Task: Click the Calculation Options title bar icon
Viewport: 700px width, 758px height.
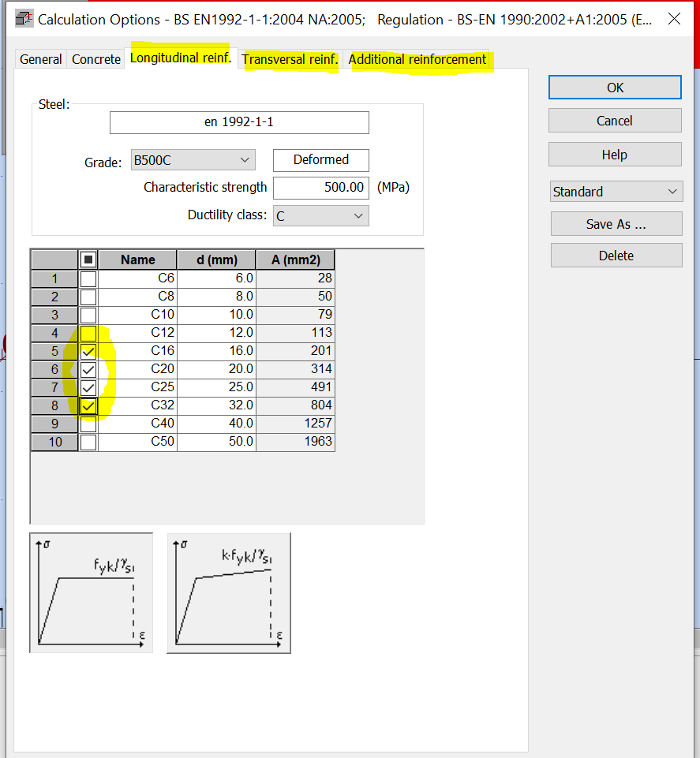Action: pyautogui.click(x=23, y=17)
